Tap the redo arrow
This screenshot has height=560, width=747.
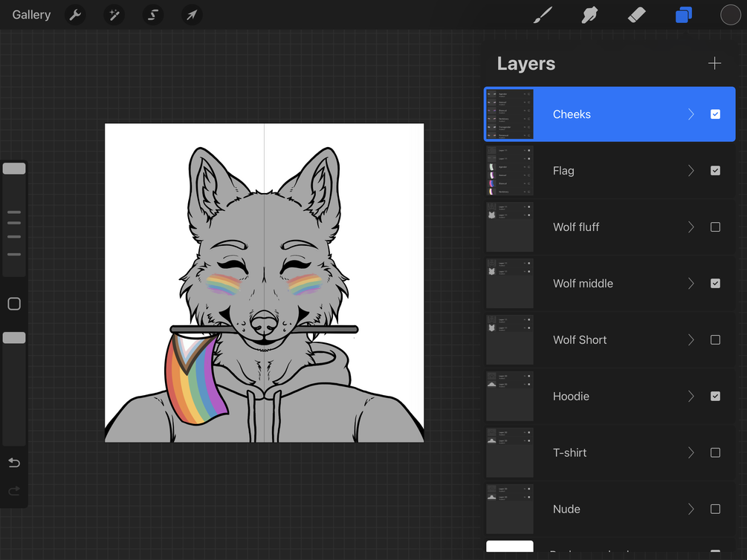tap(14, 490)
